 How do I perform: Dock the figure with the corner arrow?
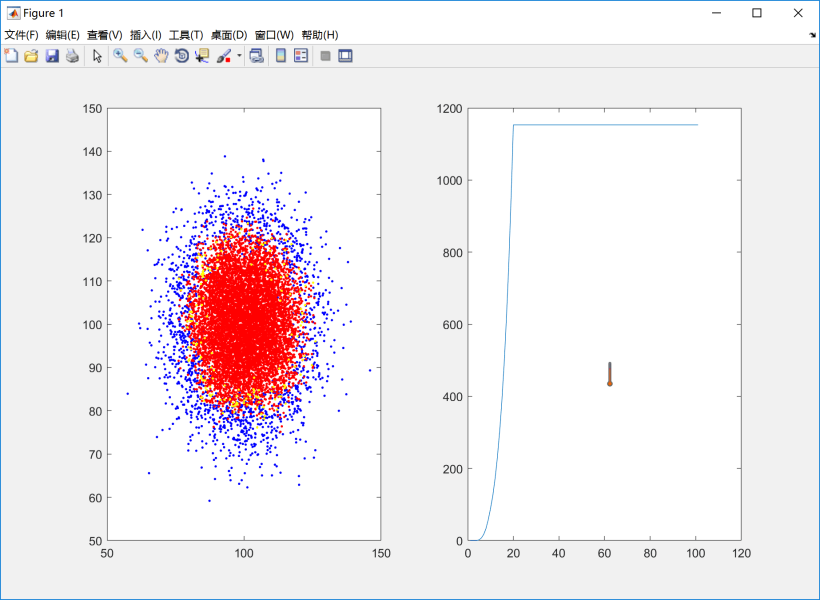click(812, 35)
